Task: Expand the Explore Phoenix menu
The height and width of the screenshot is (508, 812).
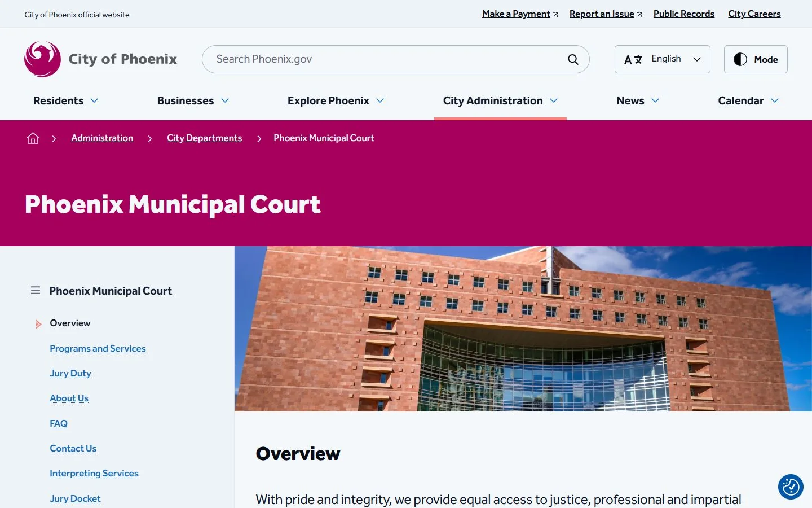Action: point(336,100)
